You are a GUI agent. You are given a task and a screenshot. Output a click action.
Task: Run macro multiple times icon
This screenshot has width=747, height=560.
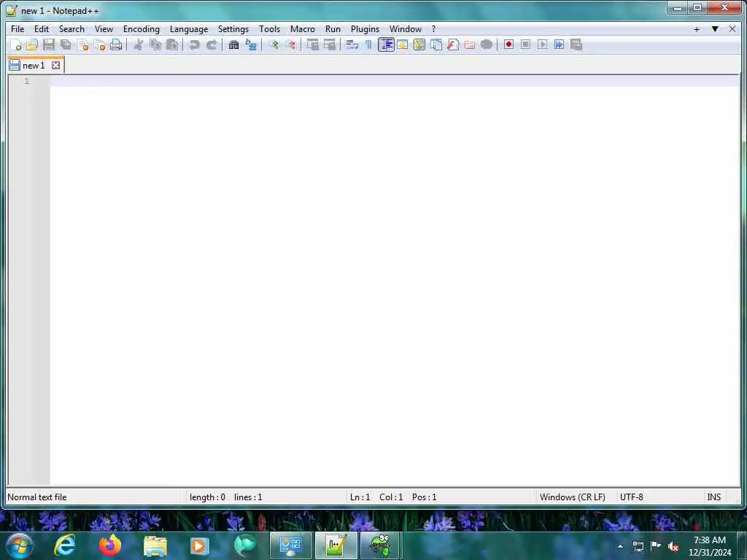pyautogui.click(x=560, y=44)
